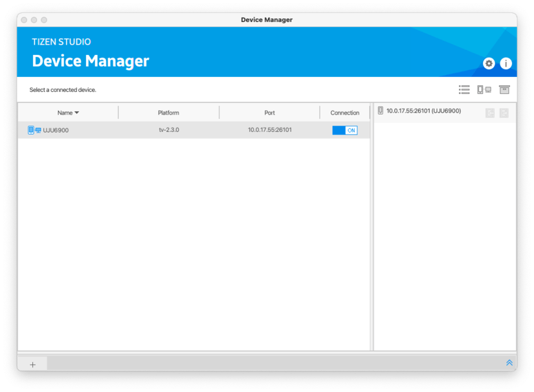Show the info about dialog
The width and height of the screenshot is (534, 392).
pos(506,63)
